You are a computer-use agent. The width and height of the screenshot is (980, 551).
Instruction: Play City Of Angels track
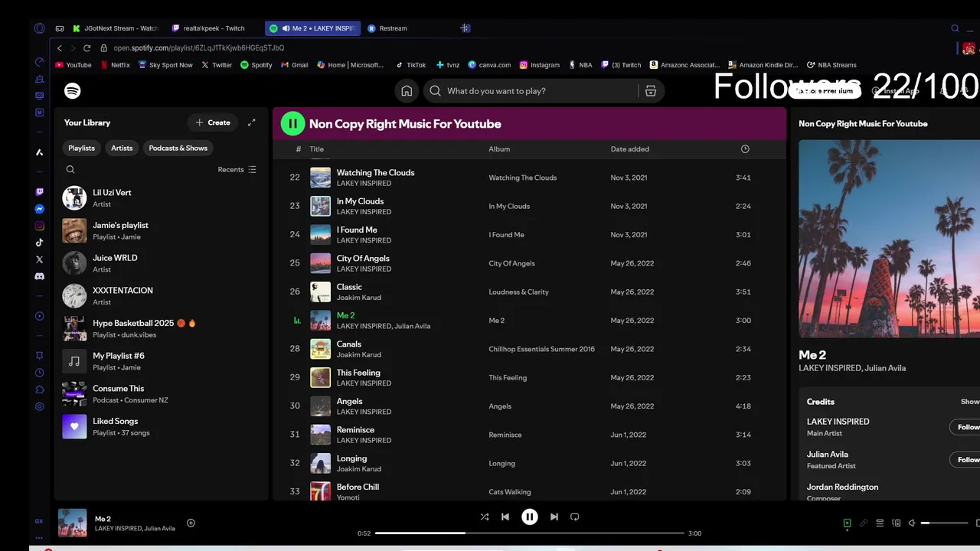coord(529,263)
